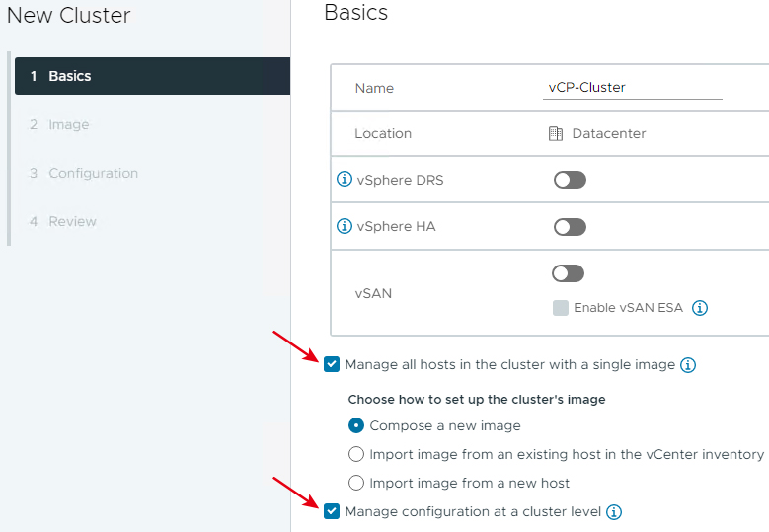Uncheck Manage configuration at a cluster level
Viewport: 769px width, 532px height.
332,511
